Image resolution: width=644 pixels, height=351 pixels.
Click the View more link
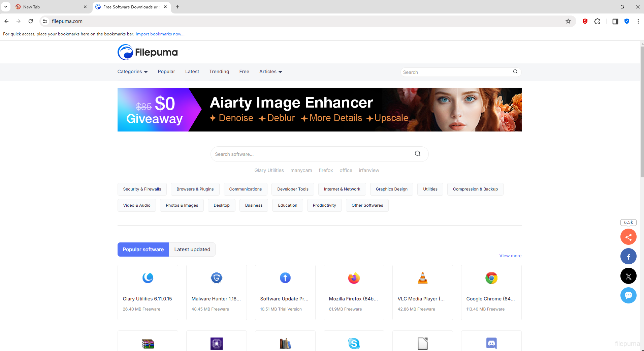[x=510, y=256]
